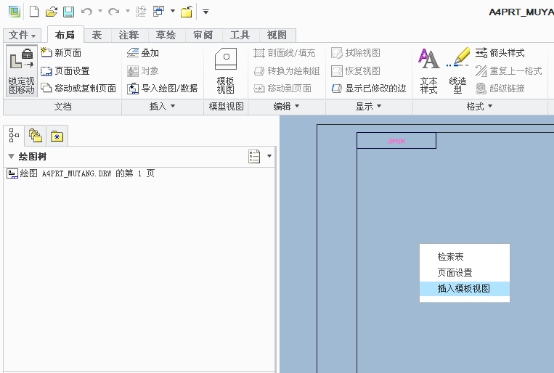Click the Undo arrow icon

(x=86, y=11)
